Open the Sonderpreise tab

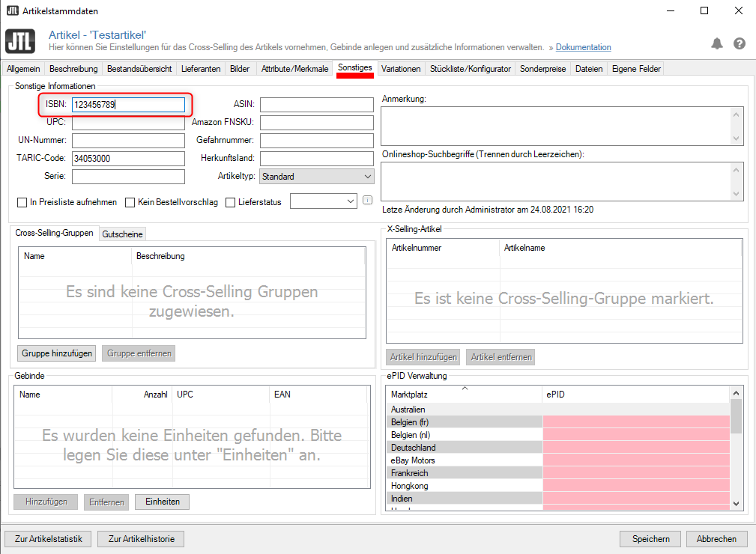pos(543,69)
